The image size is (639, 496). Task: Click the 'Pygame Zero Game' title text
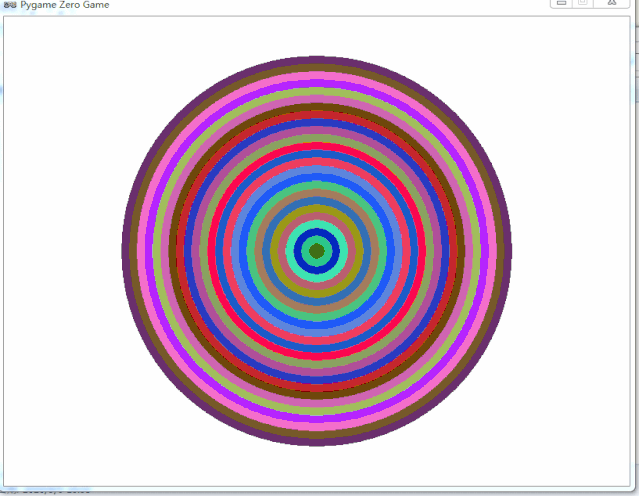pos(65,5)
